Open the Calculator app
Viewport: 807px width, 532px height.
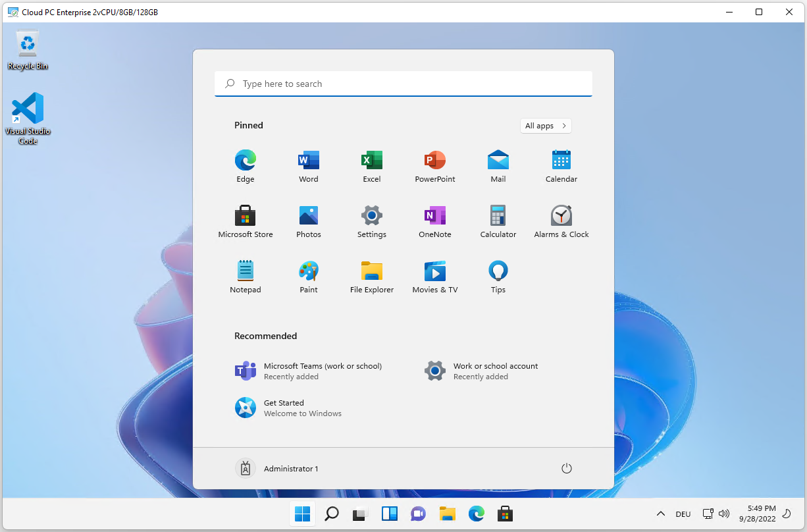498,221
